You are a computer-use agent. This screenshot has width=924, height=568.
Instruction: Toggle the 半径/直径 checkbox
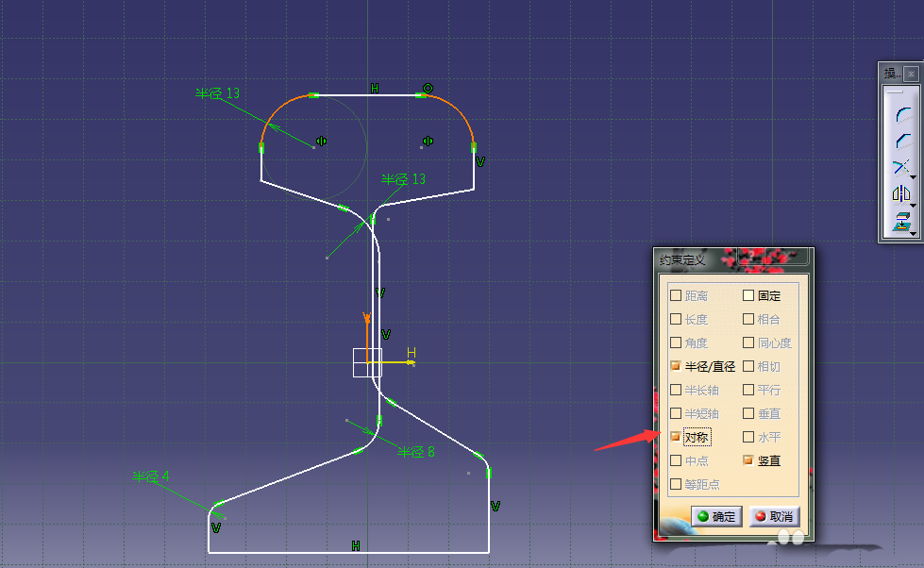pyautogui.click(x=675, y=366)
